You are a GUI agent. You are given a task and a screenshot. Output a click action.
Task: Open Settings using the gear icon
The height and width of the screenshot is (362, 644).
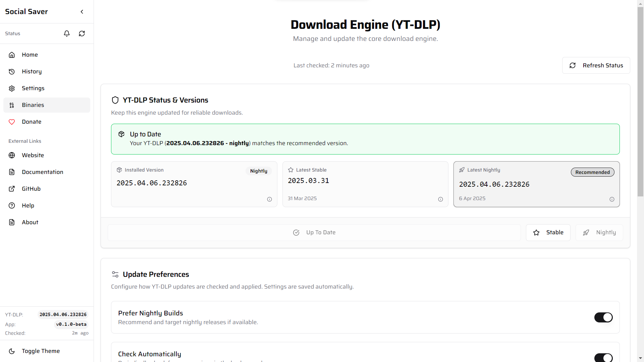pyautogui.click(x=12, y=88)
